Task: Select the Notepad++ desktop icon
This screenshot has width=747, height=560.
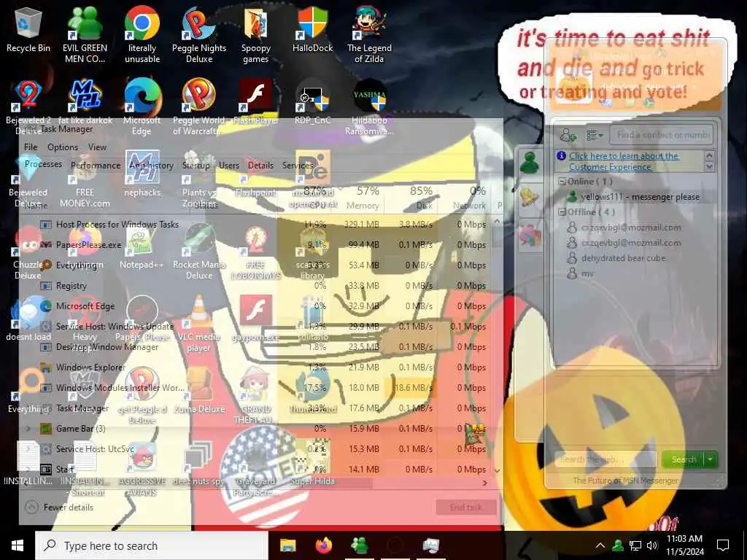Action: click(142, 246)
